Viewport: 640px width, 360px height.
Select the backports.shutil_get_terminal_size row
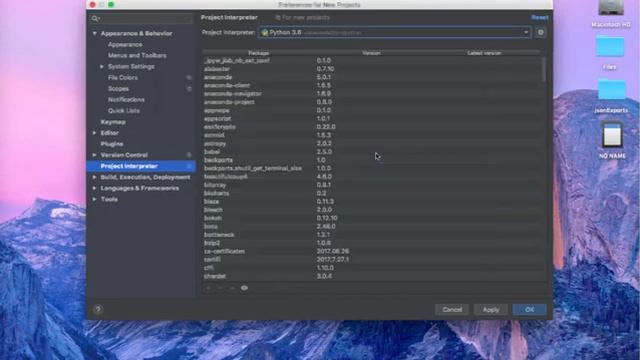pos(371,168)
